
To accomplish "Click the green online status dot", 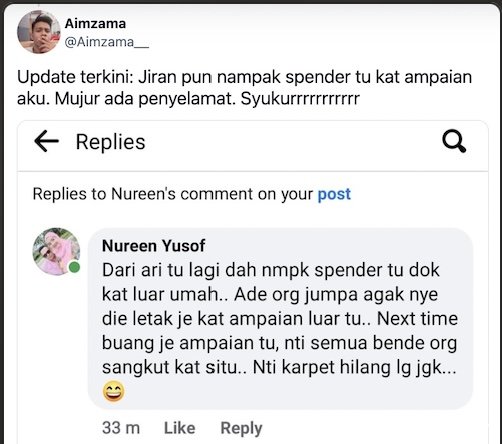I will click(x=74, y=267).
